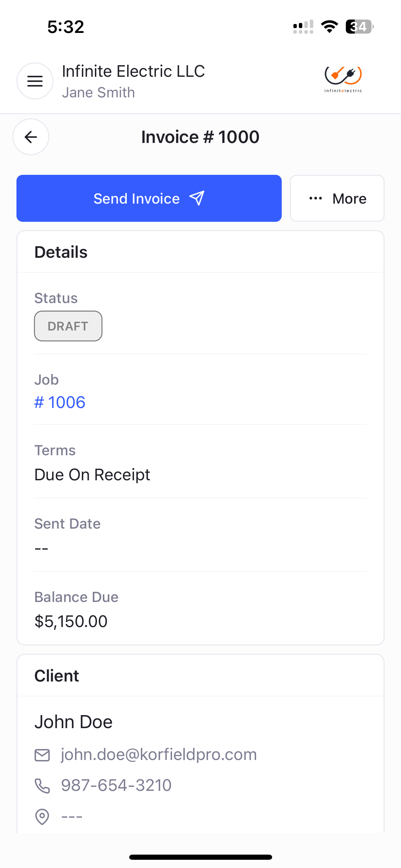Tap the three-dot ellipsis icon
The width and height of the screenshot is (401, 868).
click(315, 198)
